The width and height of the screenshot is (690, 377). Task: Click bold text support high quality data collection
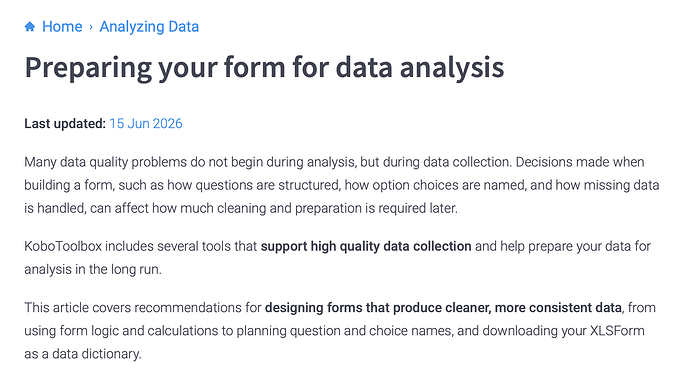point(366,246)
